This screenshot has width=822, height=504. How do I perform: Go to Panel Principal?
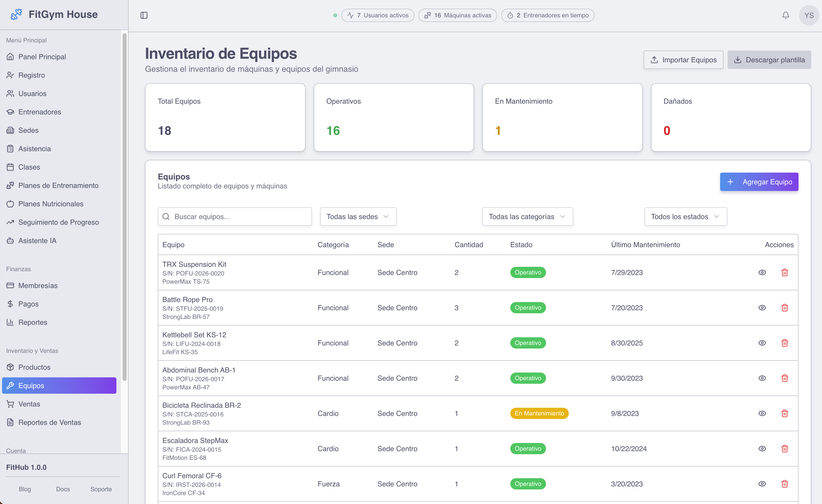tap(42, 57)
